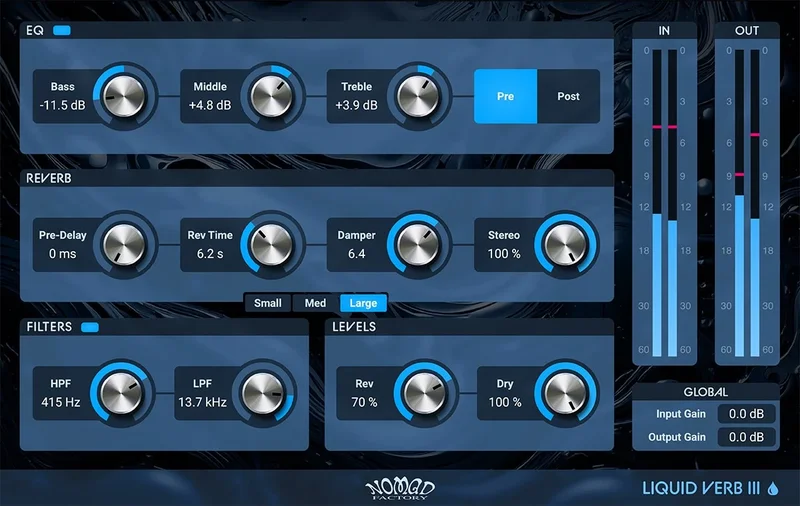Click the Treble +3.9 dB value
Image resolution: width=800 pixels, height=506 pixels.
coord(356,106)
